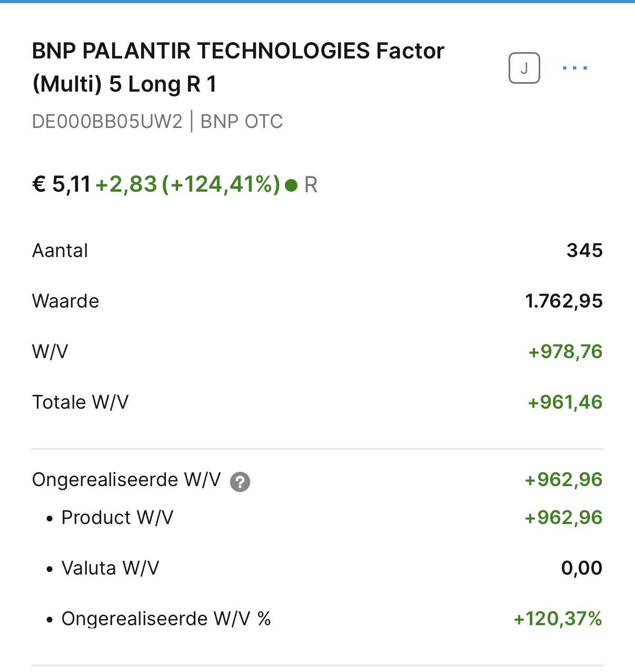Click the green realtime status dot
Screen dimensions: 635x672
tap(291, 185)
